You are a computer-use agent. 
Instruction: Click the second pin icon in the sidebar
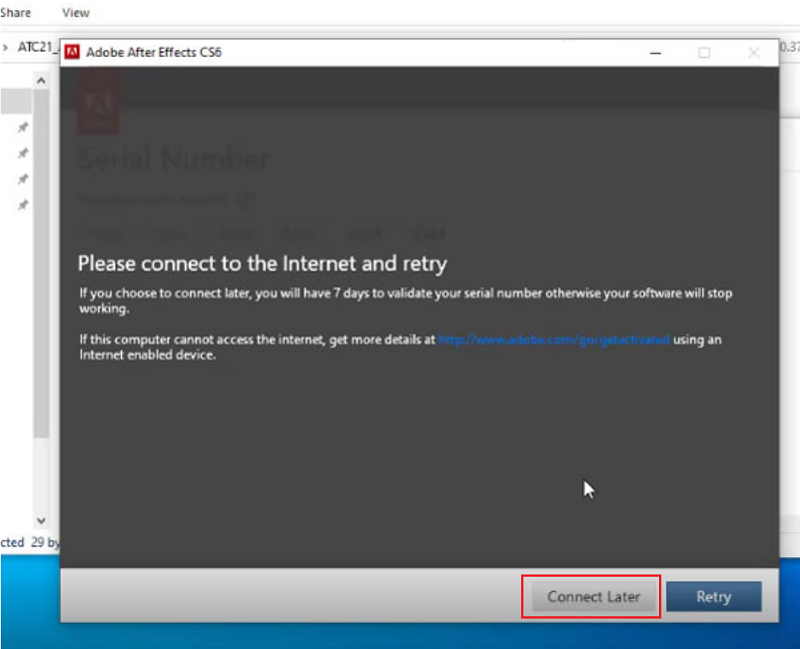(21, 155)
